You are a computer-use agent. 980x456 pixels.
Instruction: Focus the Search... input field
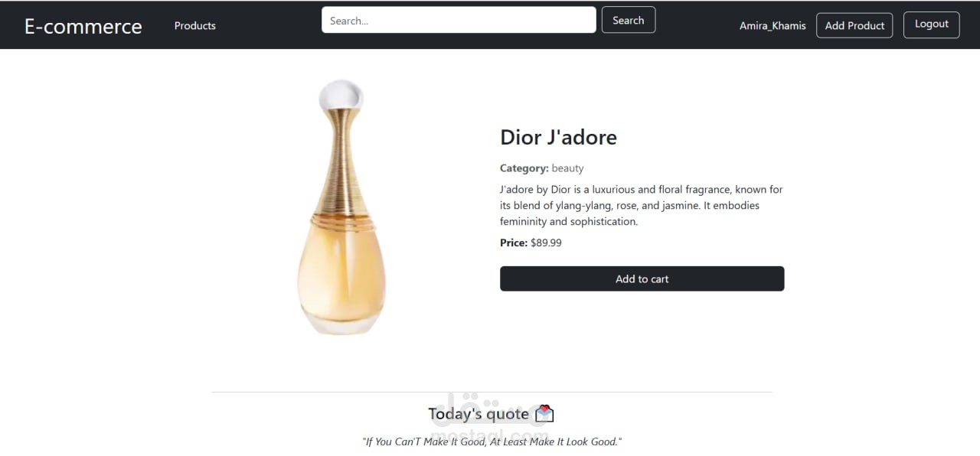point(459,20)
